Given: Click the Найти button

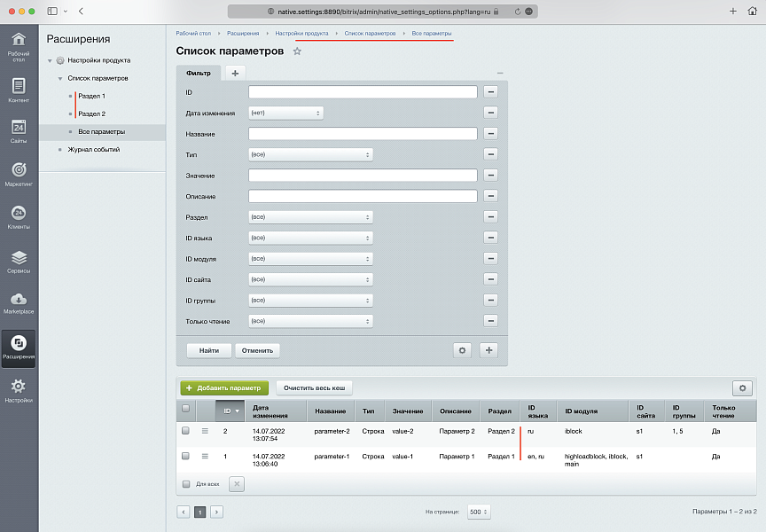Looking at the screenshot, I should click(209, 350).
